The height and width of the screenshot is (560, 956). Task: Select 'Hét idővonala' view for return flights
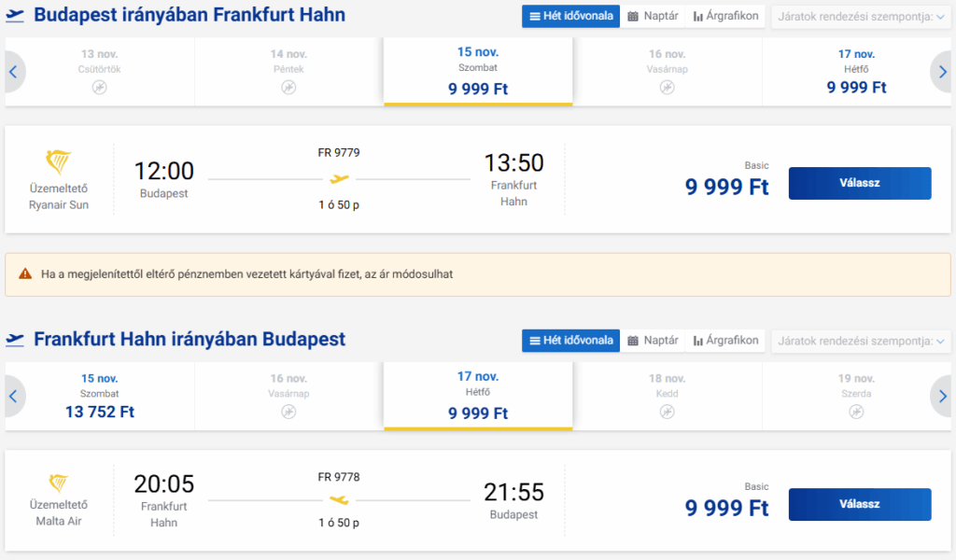[570, 341]
